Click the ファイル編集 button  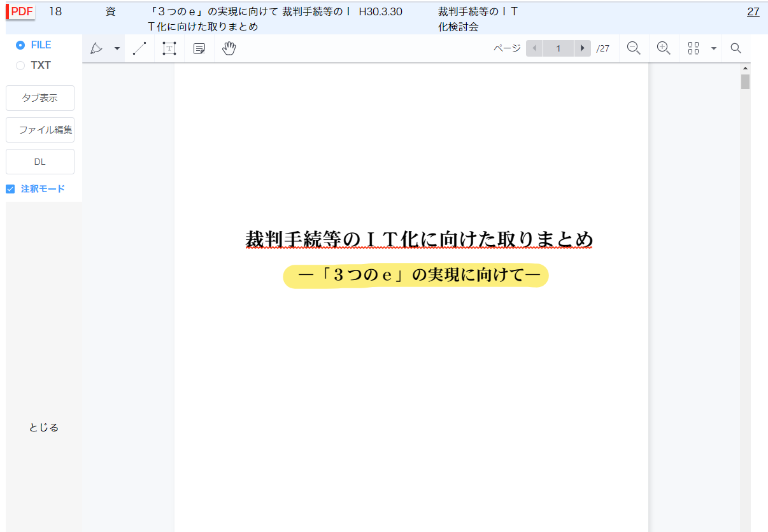coord(40,130)
